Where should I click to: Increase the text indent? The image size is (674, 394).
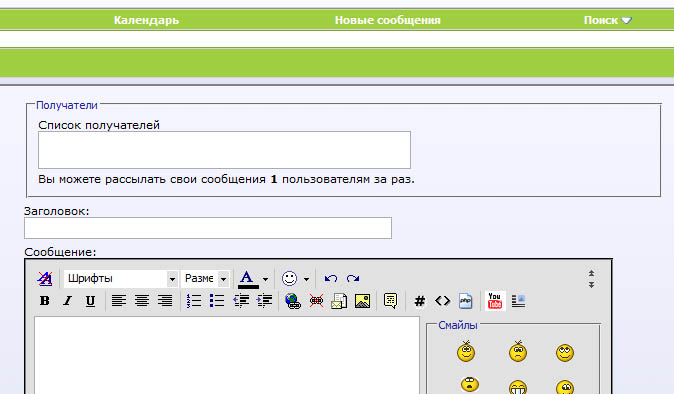click(x=264, y=301)
